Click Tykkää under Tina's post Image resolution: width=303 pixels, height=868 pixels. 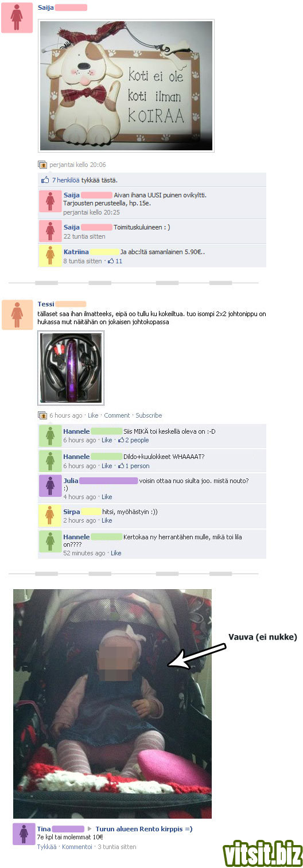pos(47,847)
